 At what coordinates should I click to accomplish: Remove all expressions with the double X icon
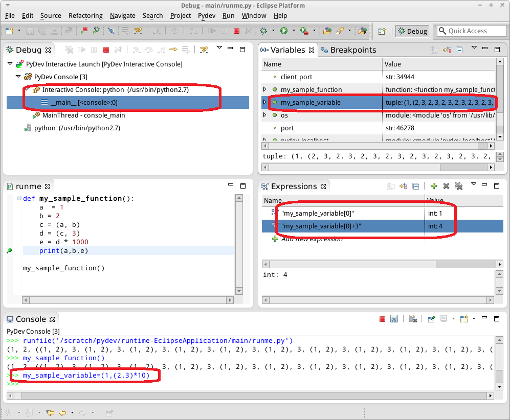click(459, 186)
